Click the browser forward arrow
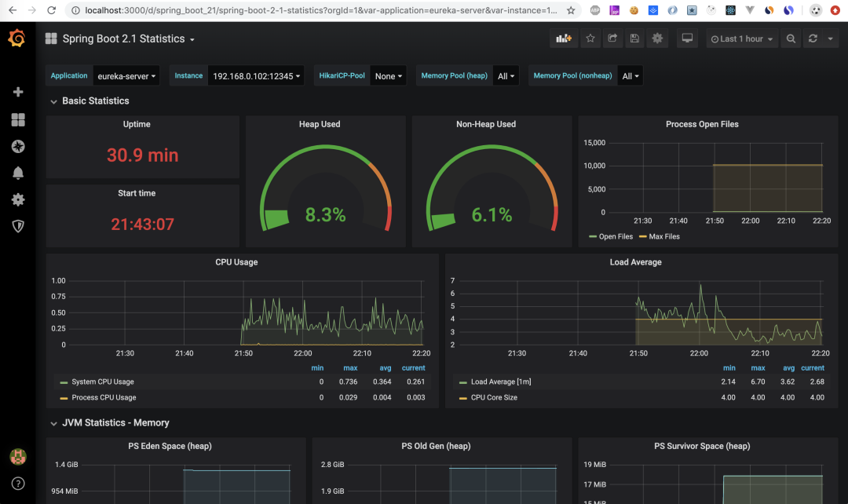 tap(32, 10)
